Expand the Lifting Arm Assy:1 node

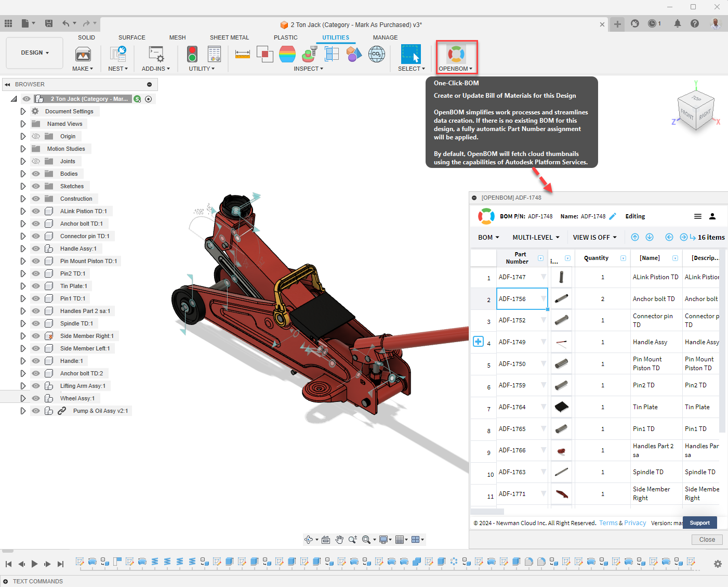(x=23, y=386)
